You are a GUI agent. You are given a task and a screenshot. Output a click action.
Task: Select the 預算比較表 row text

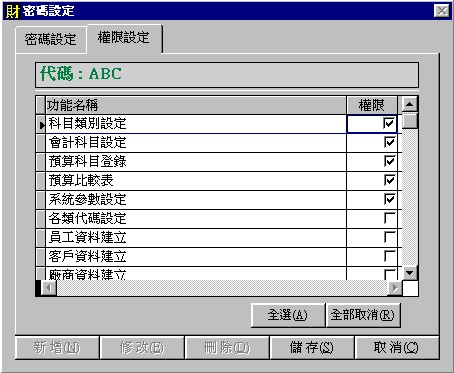coord(81,181)
